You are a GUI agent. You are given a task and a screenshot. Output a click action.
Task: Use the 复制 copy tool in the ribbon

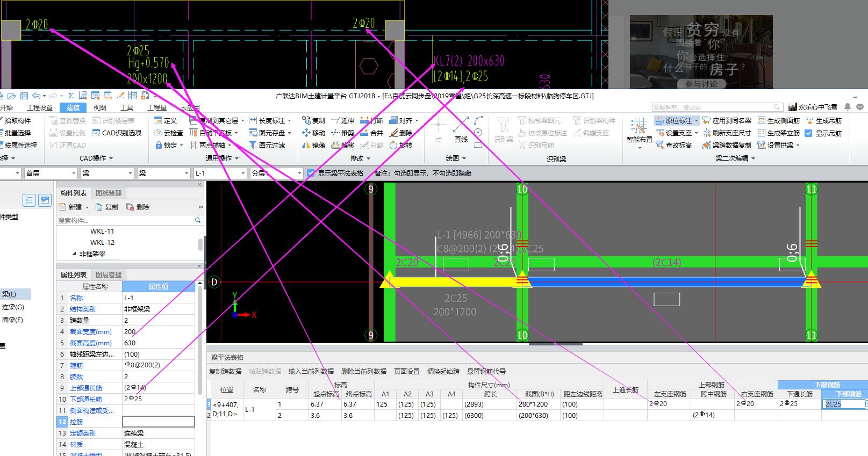313,120
